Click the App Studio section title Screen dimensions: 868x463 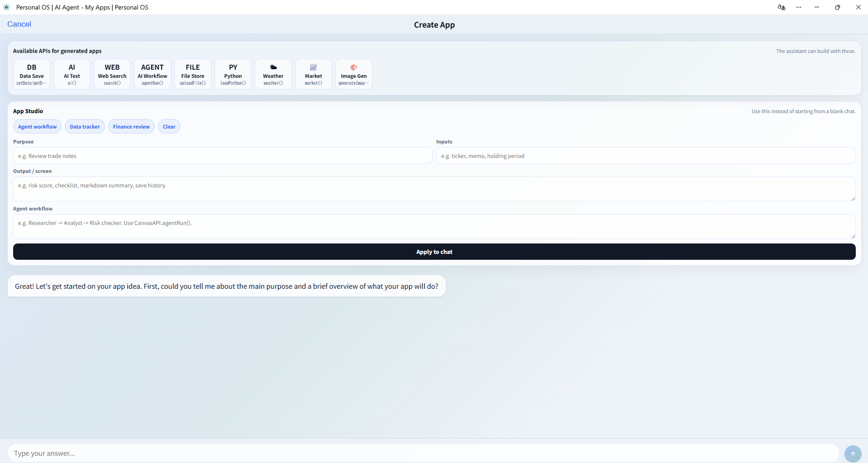tap(28, 111)
